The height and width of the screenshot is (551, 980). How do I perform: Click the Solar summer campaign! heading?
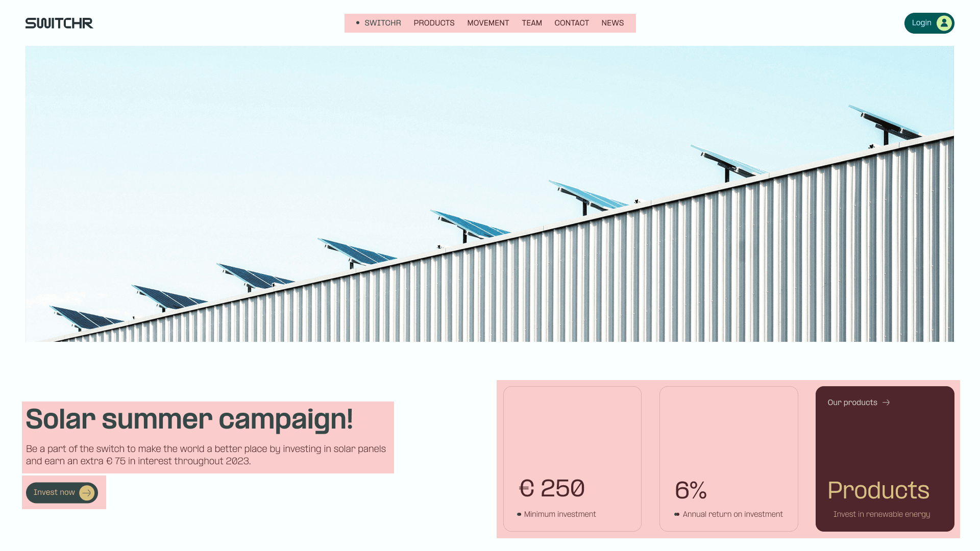tap(189, 419)
